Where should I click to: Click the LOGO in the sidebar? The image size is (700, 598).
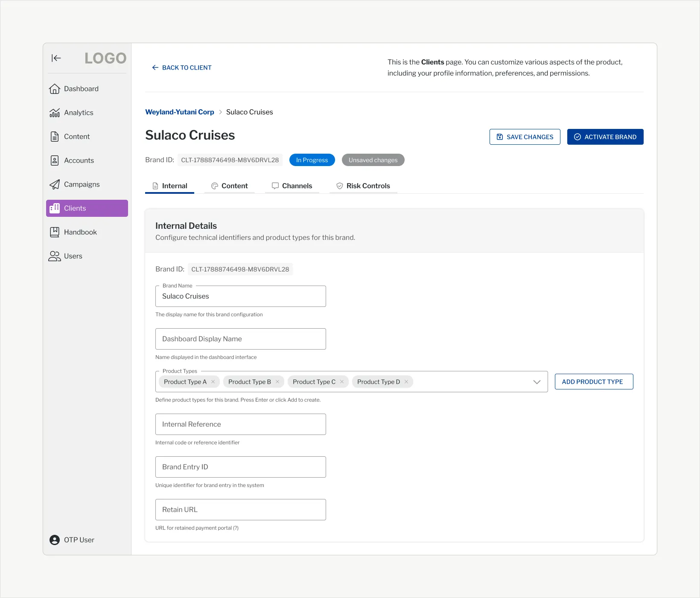click(105, 58)
